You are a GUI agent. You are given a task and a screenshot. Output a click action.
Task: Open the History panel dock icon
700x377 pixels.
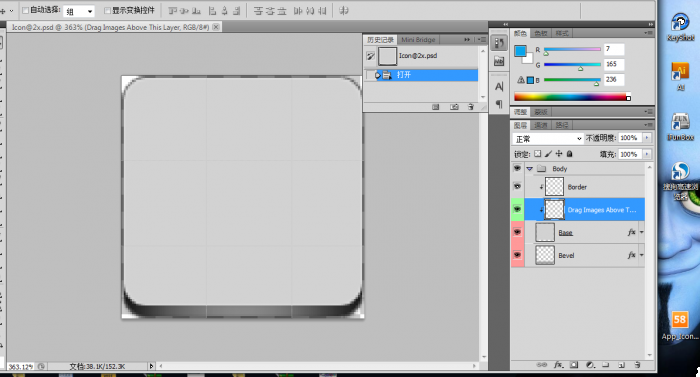point(499,43)
